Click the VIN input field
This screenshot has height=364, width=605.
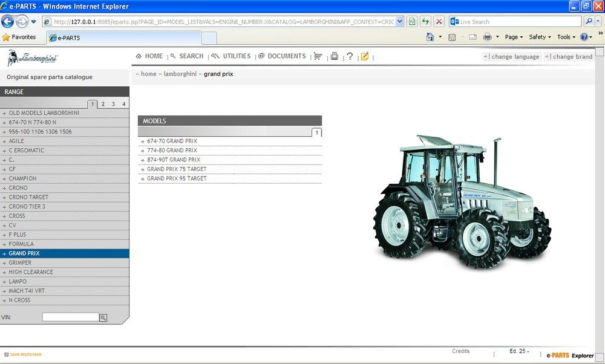(x=70, y=317)
